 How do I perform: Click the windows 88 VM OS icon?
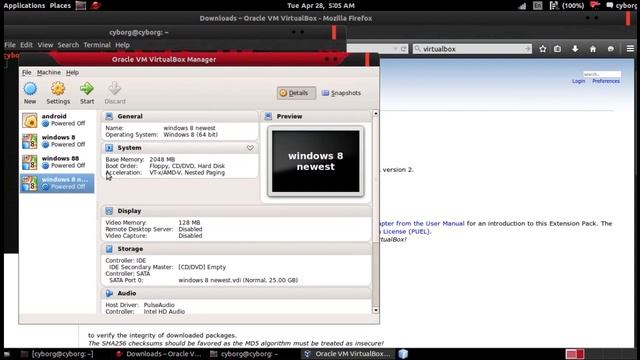coord(29,162)
